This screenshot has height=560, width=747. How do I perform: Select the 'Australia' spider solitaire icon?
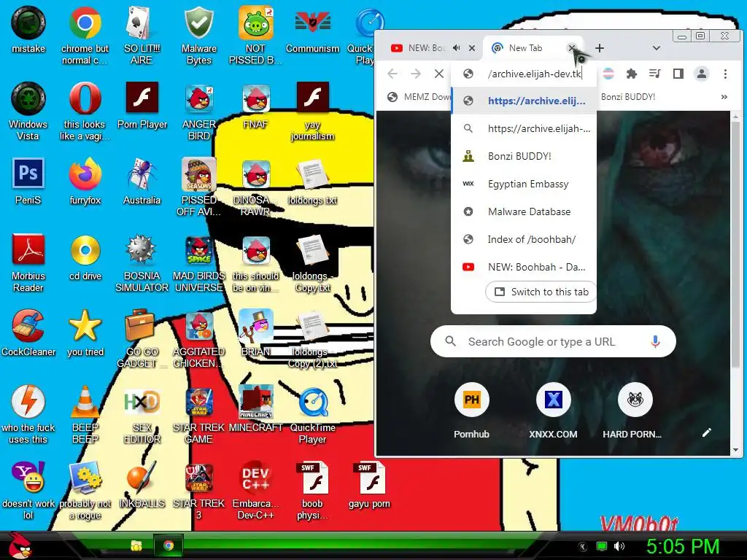142,181
